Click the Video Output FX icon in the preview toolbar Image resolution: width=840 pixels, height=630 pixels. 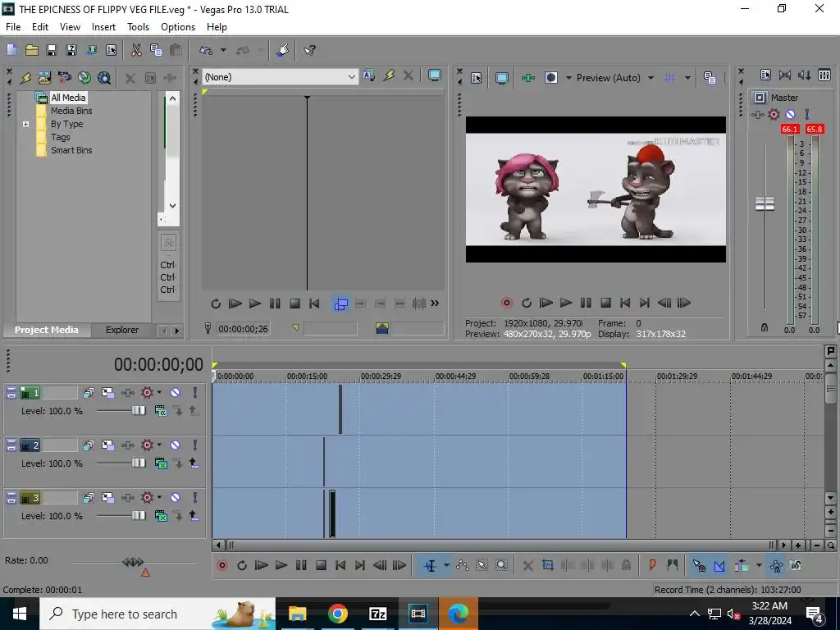click(x=528, y=78)
